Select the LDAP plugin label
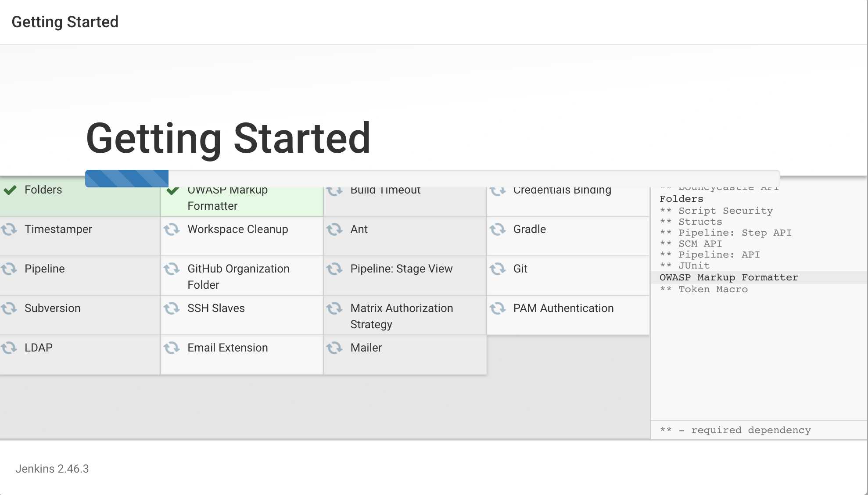Image resolution: width=868 pixels, height=495 pixels. (x=39, y=348)
